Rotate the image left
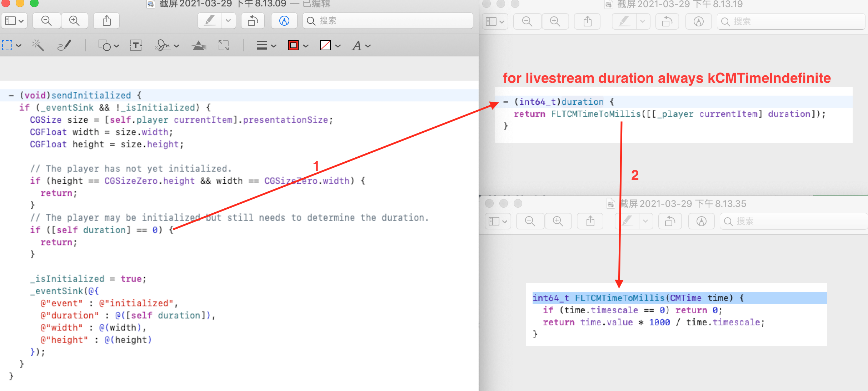 [253, 20]
